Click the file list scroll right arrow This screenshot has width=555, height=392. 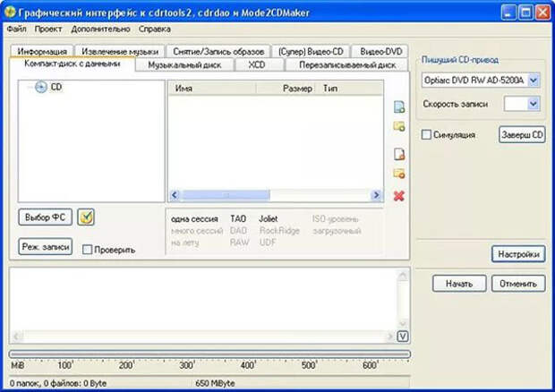coord(377,195)
